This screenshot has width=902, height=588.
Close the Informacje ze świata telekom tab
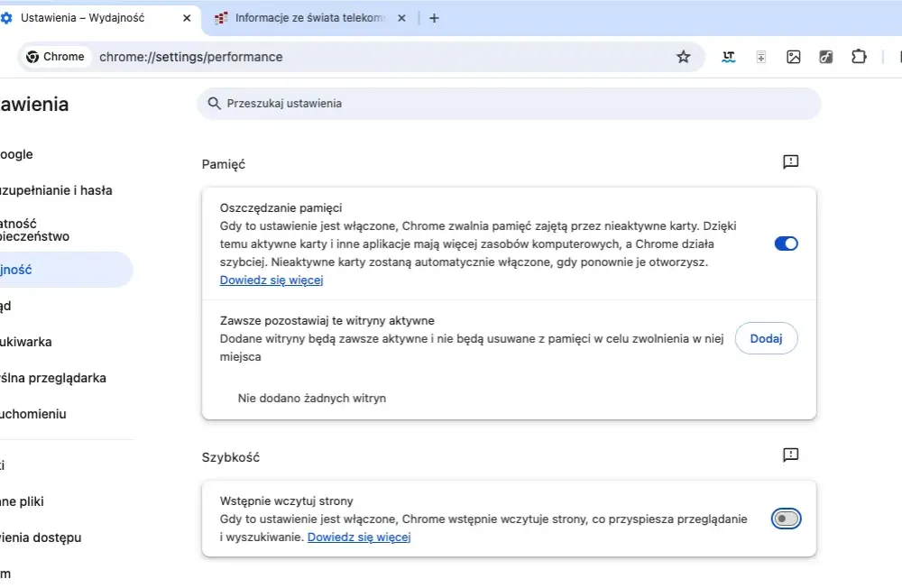pos(401,18)
